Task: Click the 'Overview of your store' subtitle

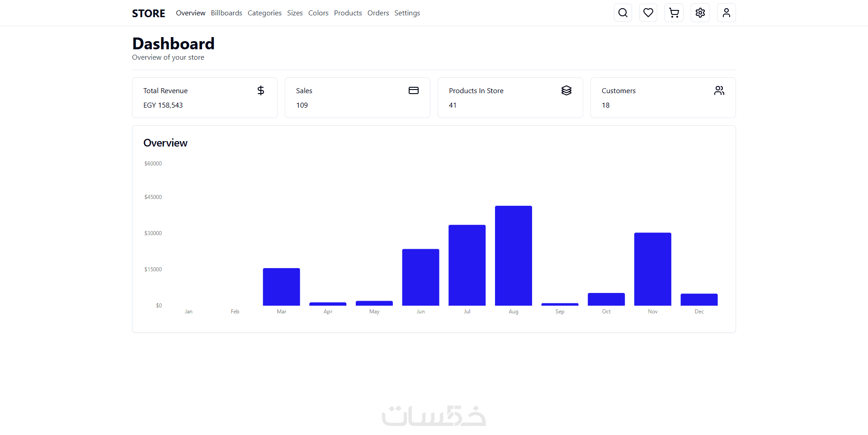Action: point(168,57)
